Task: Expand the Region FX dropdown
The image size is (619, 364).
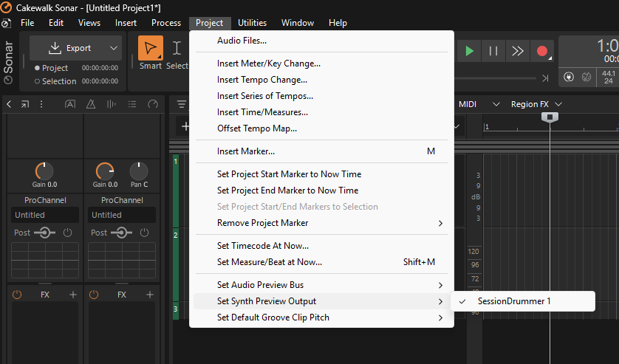Action: click(558, 104)
